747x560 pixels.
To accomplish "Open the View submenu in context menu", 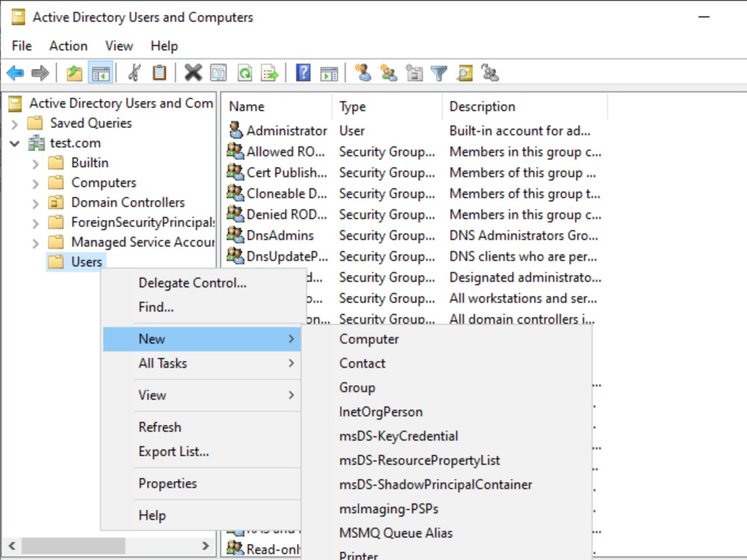I will point(202,395).
